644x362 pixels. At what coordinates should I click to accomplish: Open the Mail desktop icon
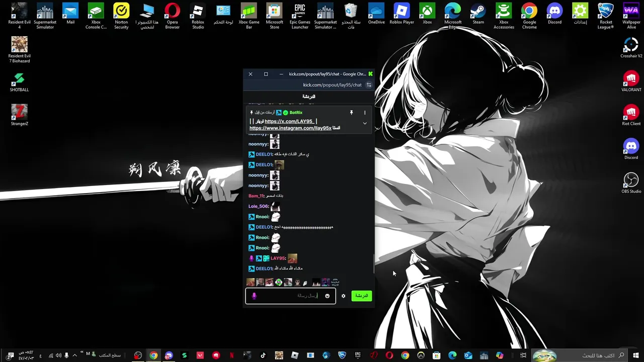pyautogui.click(x=70, y=14)
